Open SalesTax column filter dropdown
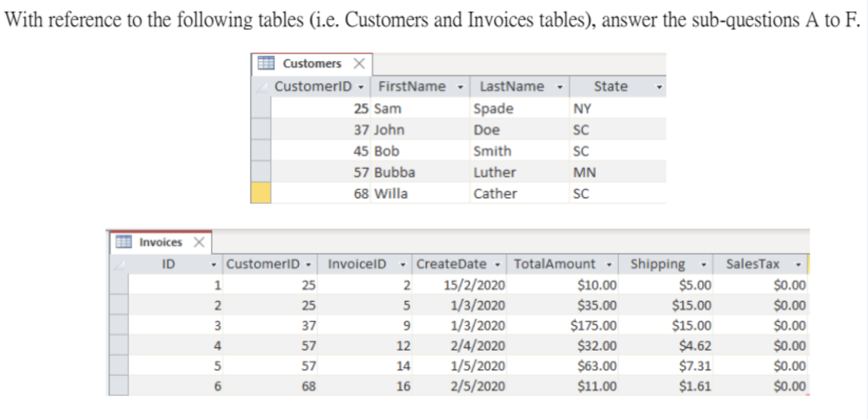 click(x=798, y=264)
